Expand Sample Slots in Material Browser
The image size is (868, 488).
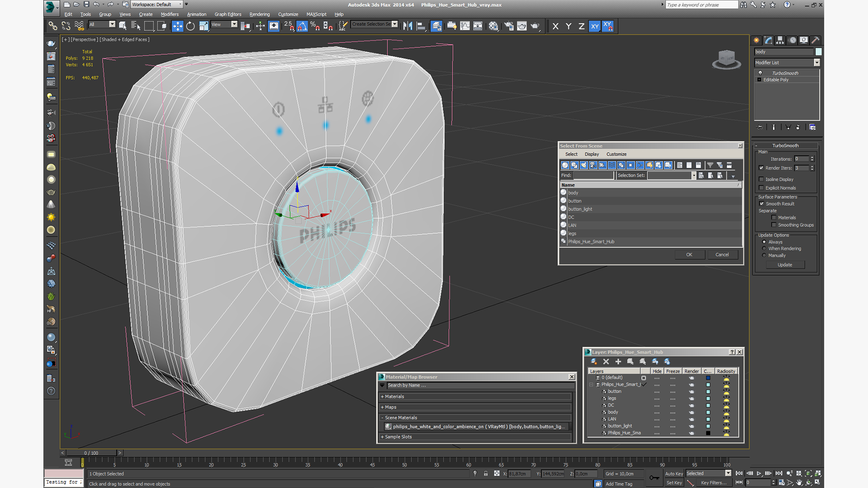pos(476,437)
